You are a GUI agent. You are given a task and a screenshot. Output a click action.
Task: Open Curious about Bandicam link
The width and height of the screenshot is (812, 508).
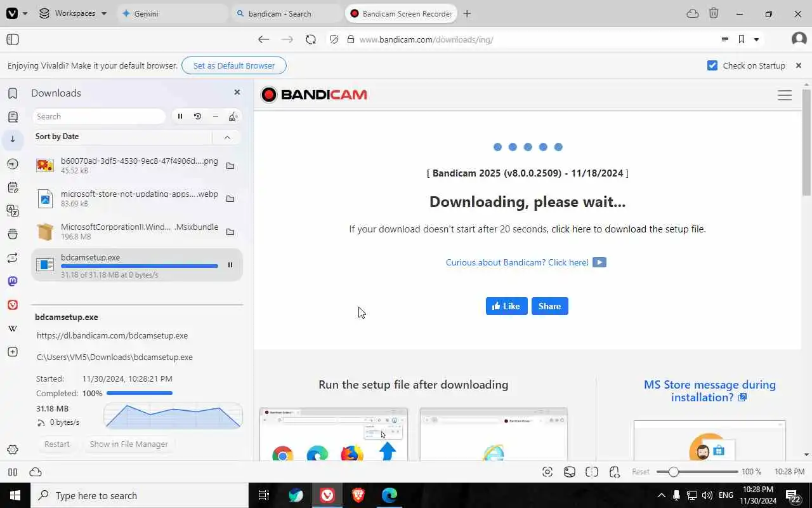[x=526, y=262]
